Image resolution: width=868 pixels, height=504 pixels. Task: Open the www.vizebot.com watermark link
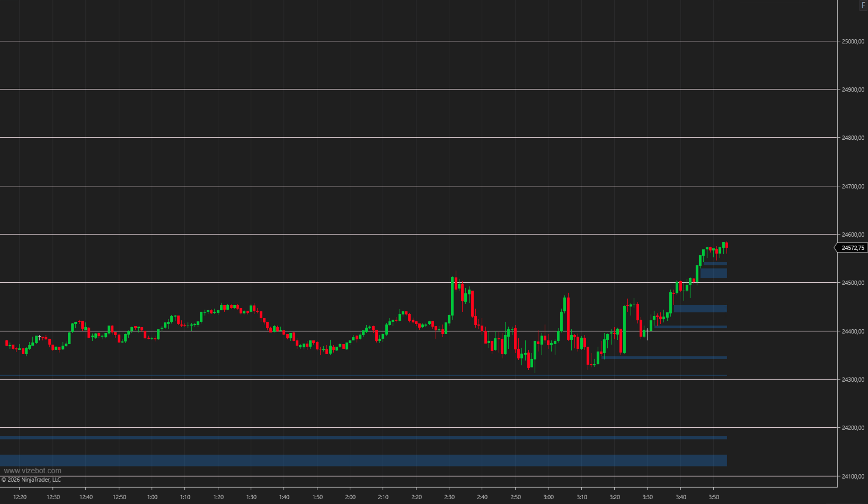[x=33, y=470]
